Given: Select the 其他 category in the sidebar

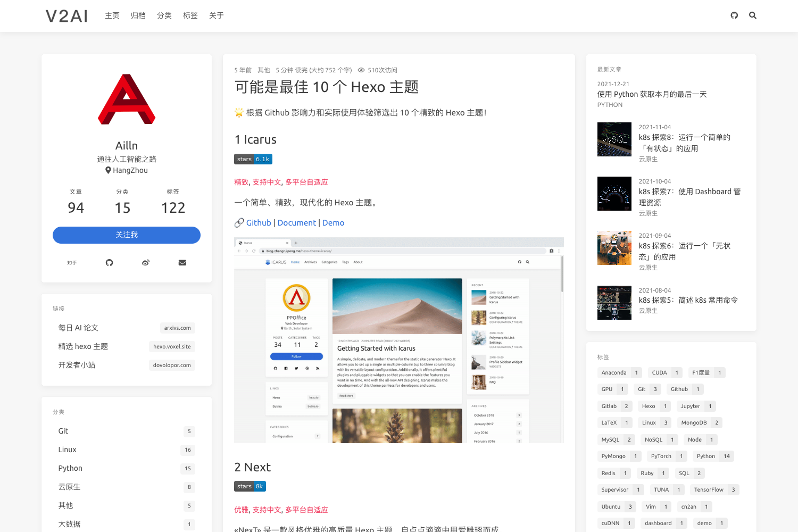Looking at the screenshot, I should 127,505.
